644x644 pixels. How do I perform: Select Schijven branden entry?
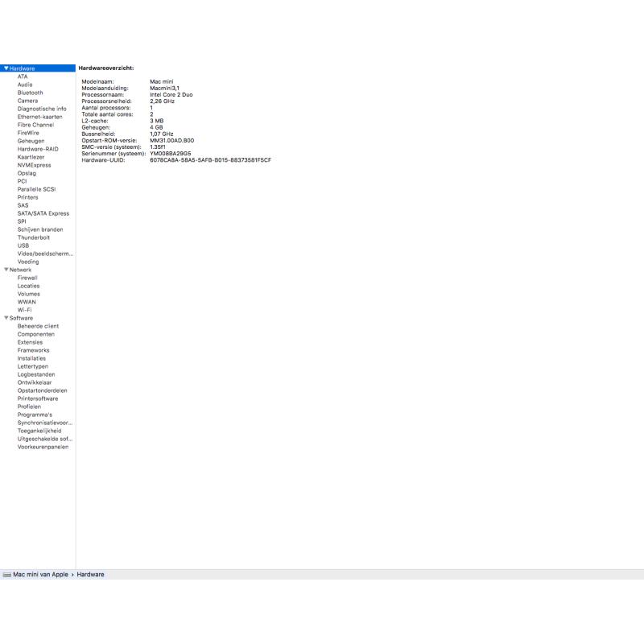click(x=40, y=229)
